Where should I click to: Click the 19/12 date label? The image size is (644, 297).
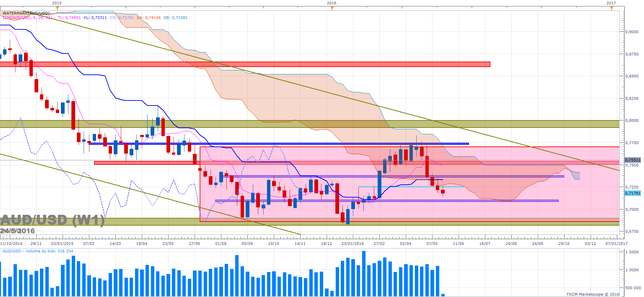click(326, 244)
